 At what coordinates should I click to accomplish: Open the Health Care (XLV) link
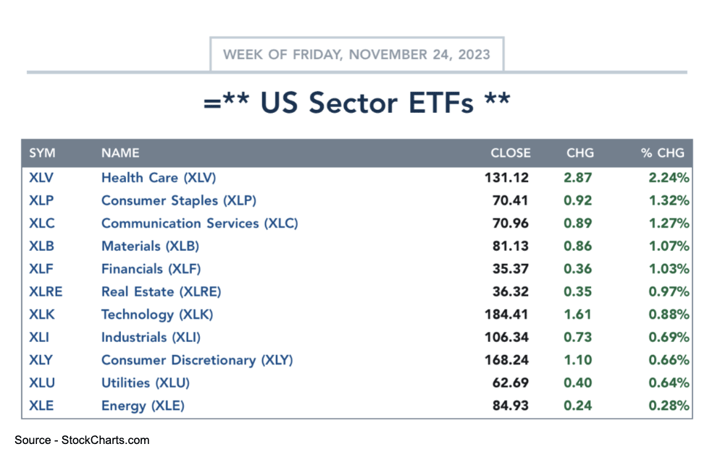158,178
